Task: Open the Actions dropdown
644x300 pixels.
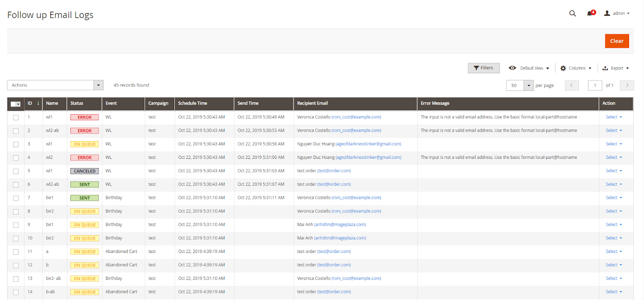Action: click(x=55, y=85)
